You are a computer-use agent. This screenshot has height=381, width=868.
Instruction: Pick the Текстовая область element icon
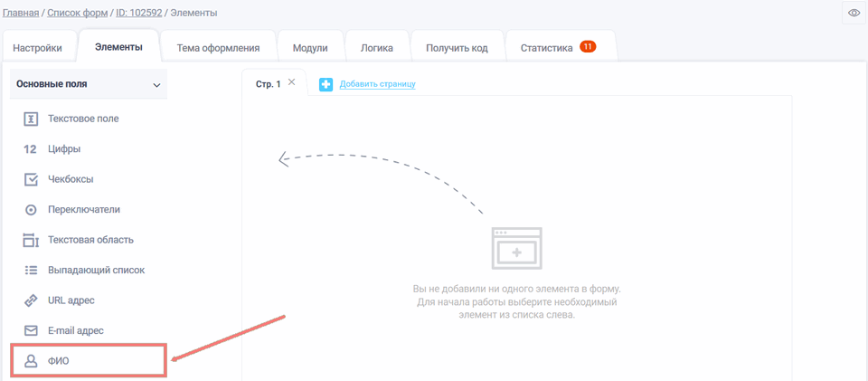pyautogui.click(x=31, y=240)
